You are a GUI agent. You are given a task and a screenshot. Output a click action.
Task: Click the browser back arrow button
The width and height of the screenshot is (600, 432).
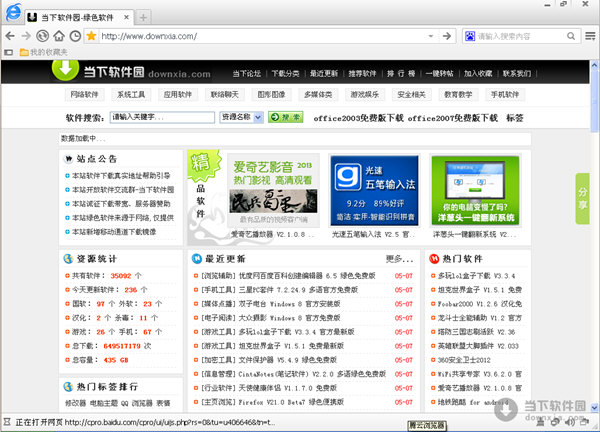coord(11,37)
